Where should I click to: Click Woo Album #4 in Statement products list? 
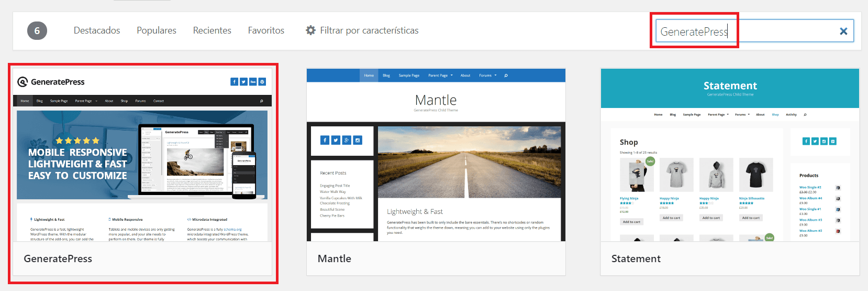pos(810,198)
